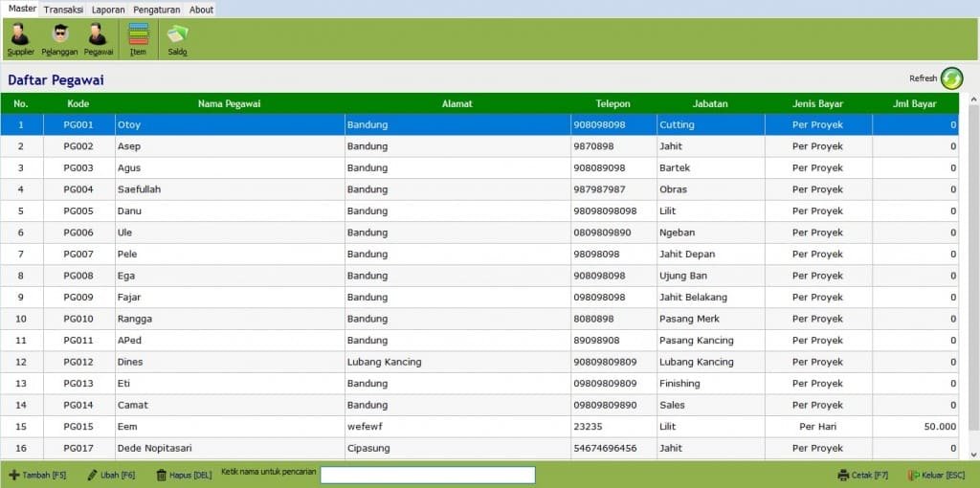This screenshot has height=488, width=980.
Task: Click the phone number 54674696456
Action: [x=605, y=448]
